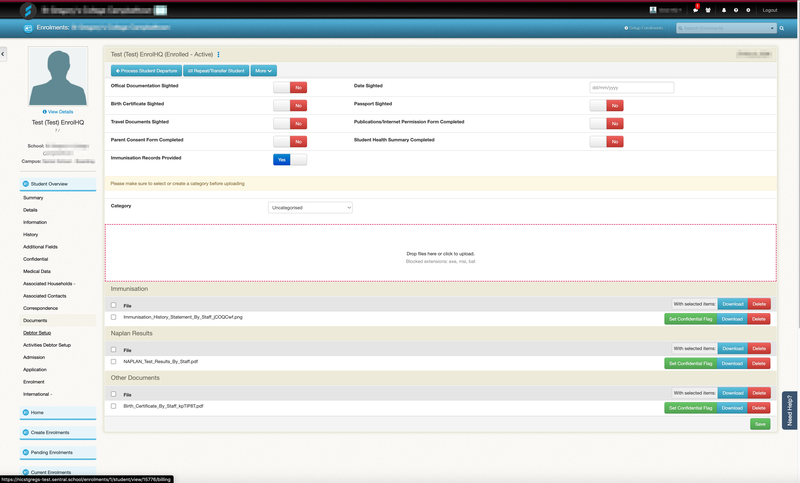Click the green Save button
This screenshot has width=800, height=483.
[x=760, y=424]
